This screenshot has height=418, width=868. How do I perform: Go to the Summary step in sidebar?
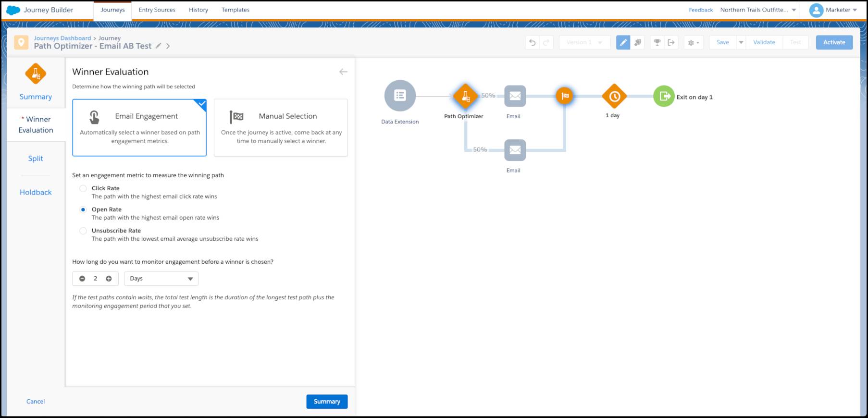tap(36, 97)
